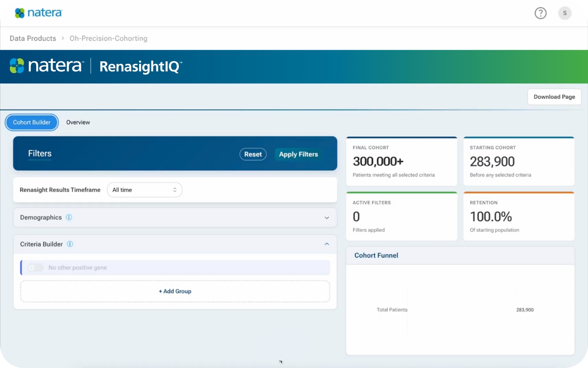
Task: Click the Retention 100.0% value
Action: [x=491, y=216]
